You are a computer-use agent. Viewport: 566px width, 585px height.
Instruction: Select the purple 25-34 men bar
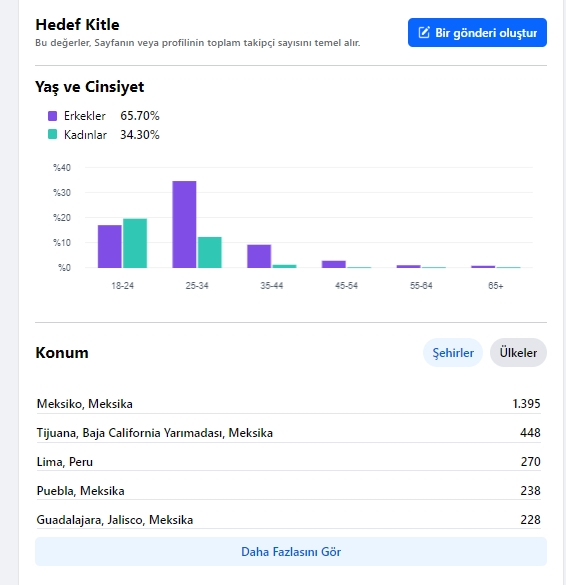pyautogui.click(x=184, y=224)
